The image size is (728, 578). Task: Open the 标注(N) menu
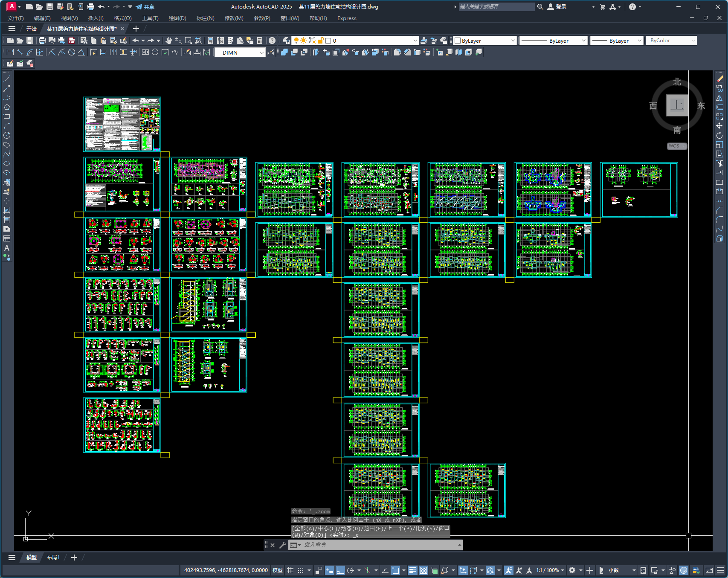tap(205, 18)
